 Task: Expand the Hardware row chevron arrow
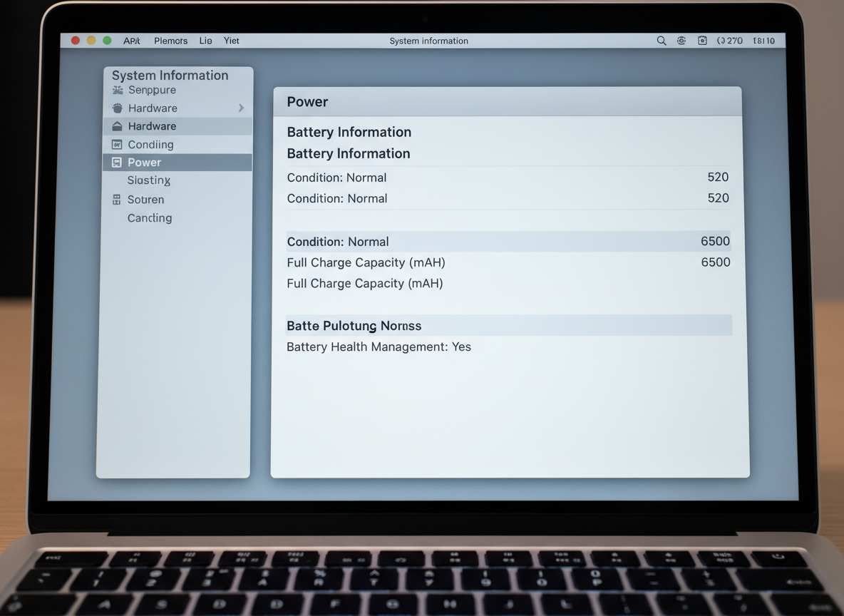click(241, 108)
